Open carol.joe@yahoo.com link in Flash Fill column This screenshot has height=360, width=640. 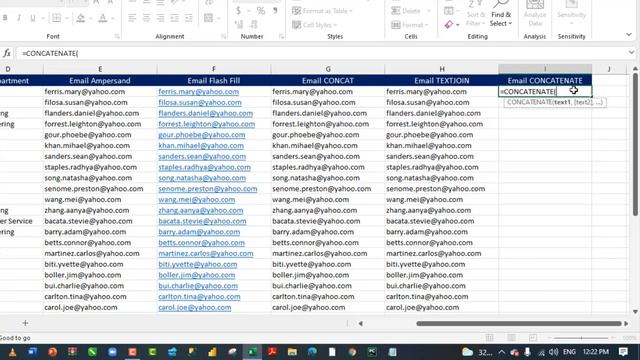pos(195,307)
